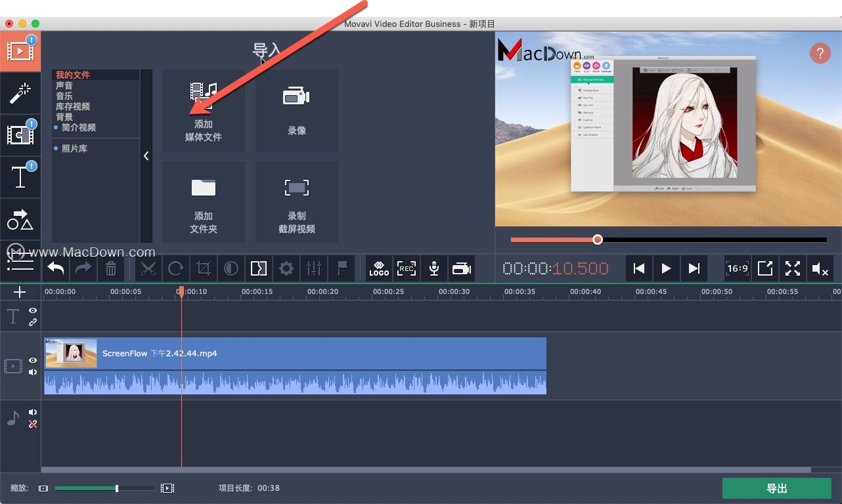Split clip with the scissors tool
This screenshot has height=504, width=842.
[x=148, y=268]
